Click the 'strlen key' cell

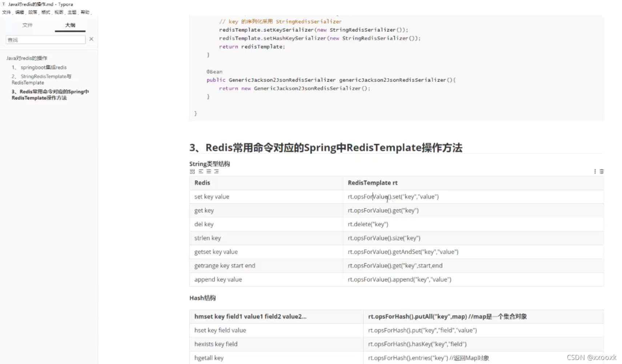[x=266, y=238]
